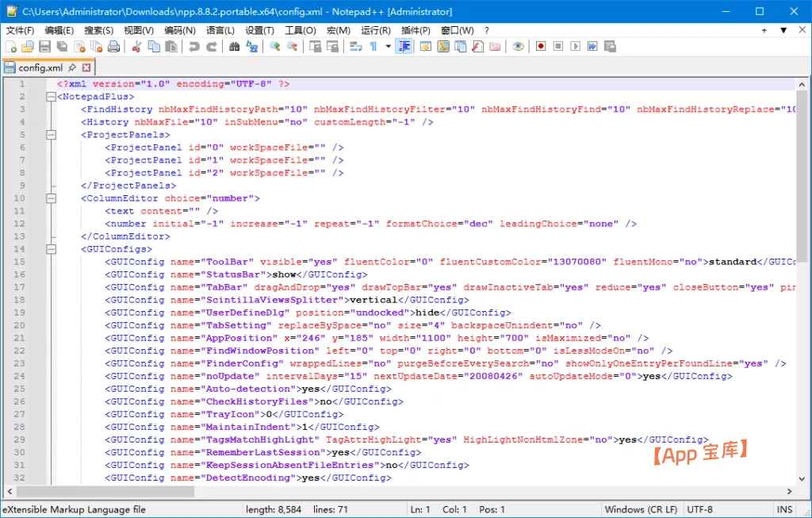The image size is (812, 518).
Task: Close the config.xml tab with red X
Action: click(86, 68)
